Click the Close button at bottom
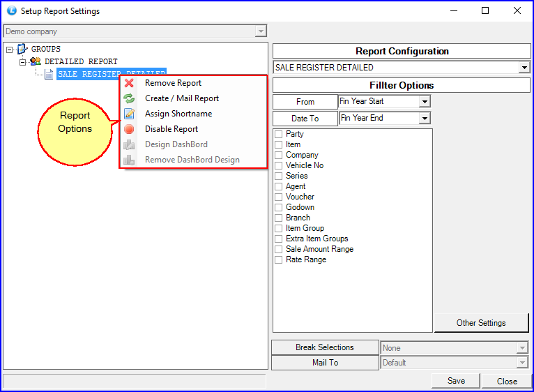This screenshot has width=534, height=392. point(507,381)
